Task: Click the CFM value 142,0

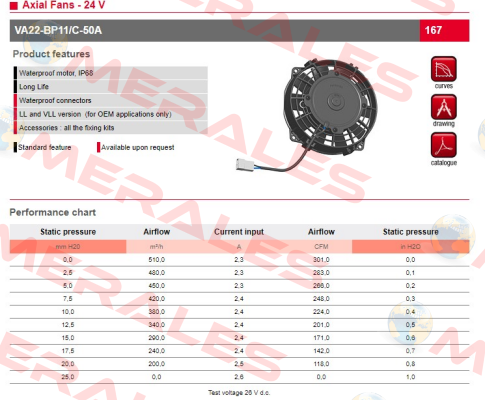Action: click(x=321, y=351)
